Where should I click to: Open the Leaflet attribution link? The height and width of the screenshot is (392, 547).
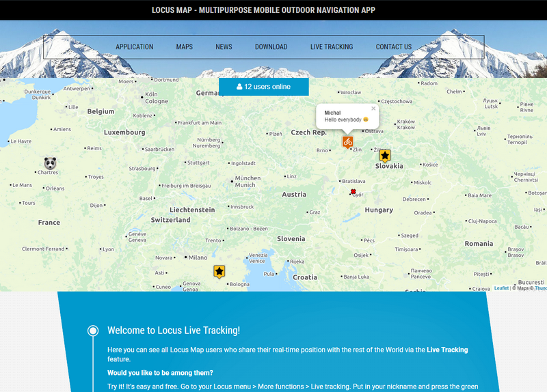click(501, 288)
